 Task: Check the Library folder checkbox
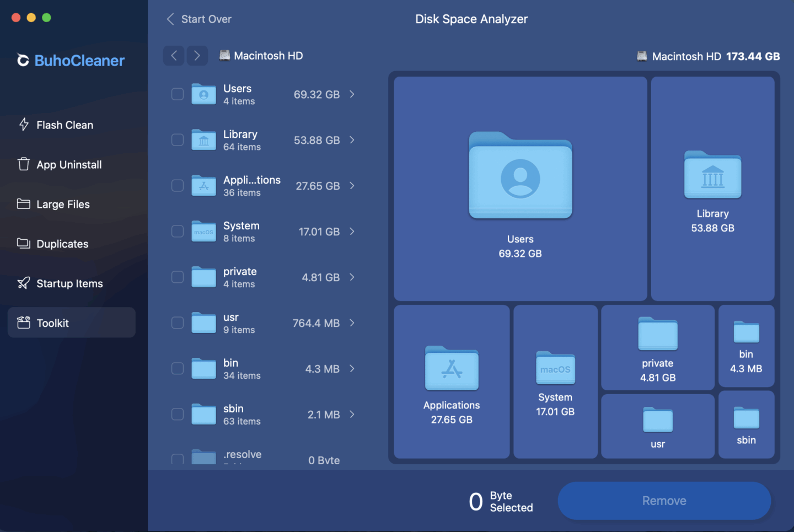(x=177, y=140)
